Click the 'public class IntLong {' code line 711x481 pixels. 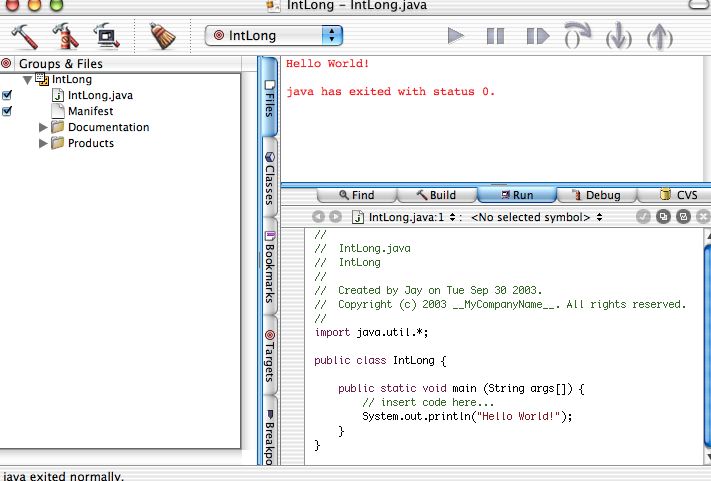380,360
